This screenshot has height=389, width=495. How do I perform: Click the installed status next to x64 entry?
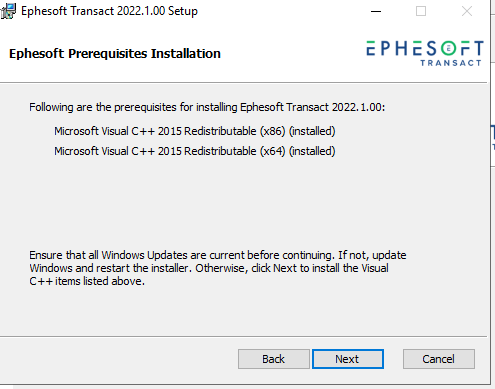pos(312,151)
